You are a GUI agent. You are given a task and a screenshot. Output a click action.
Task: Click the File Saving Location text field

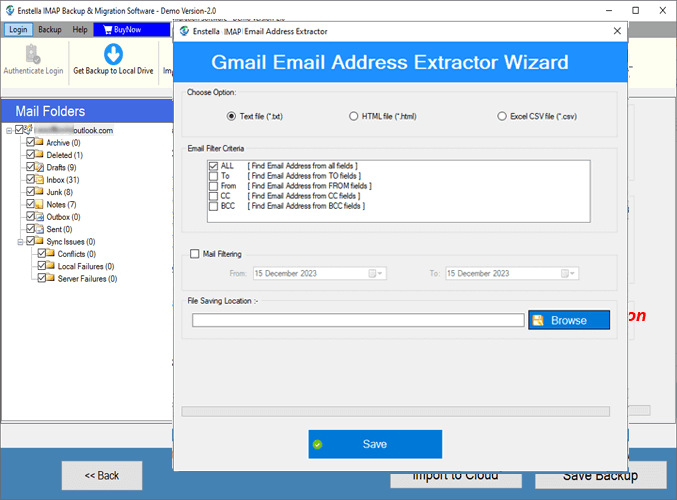(358, 320)
